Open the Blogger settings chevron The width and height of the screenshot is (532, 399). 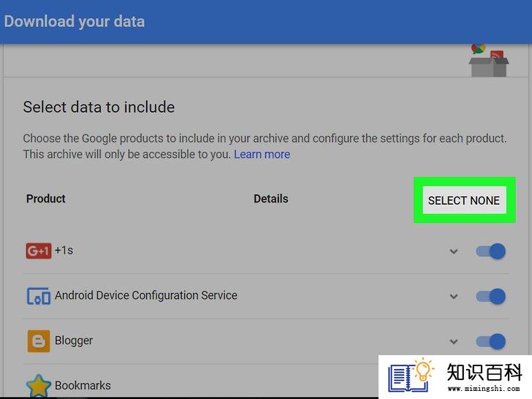(x=454, y=341)
